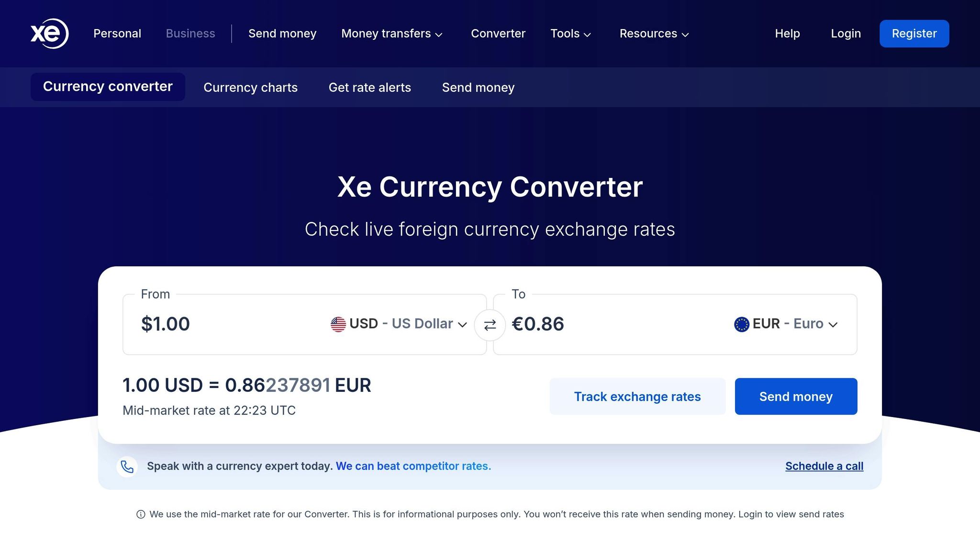Click the Register button
Screen dimensions: 980x551
tap(914, 33)
